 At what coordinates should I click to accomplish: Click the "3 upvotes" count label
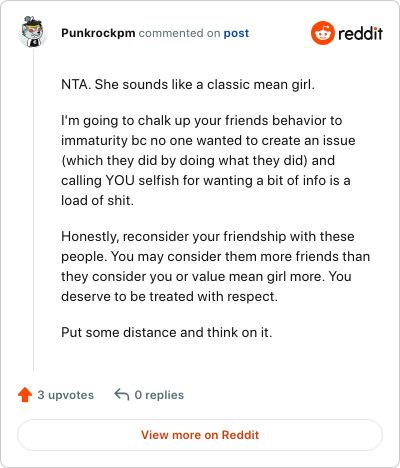click(66, 395)
